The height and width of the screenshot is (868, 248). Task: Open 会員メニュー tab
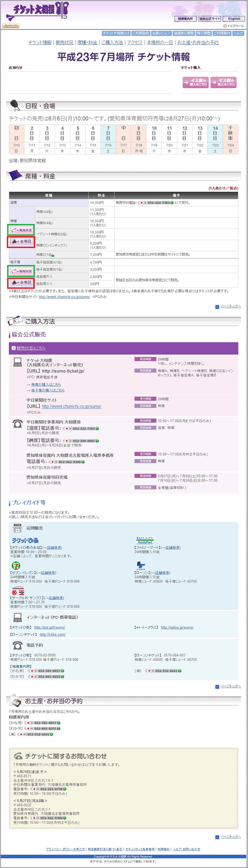point(161,33)
